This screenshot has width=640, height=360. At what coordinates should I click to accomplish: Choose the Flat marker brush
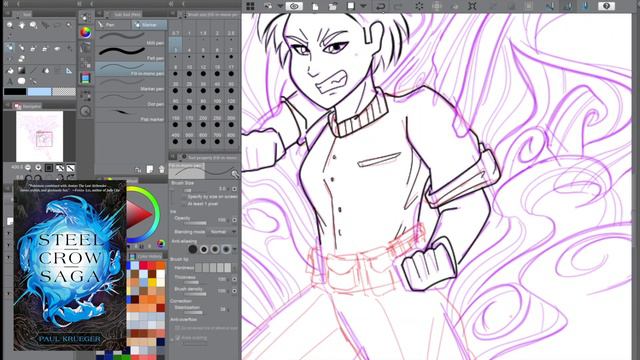pos(130,115)
